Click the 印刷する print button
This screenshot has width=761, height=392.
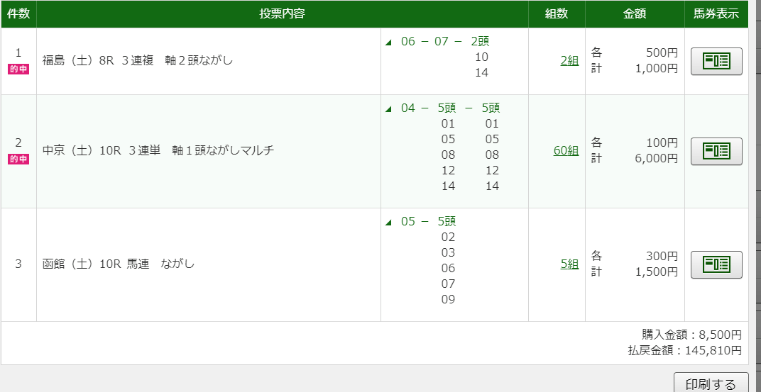(x=711, y=383)
